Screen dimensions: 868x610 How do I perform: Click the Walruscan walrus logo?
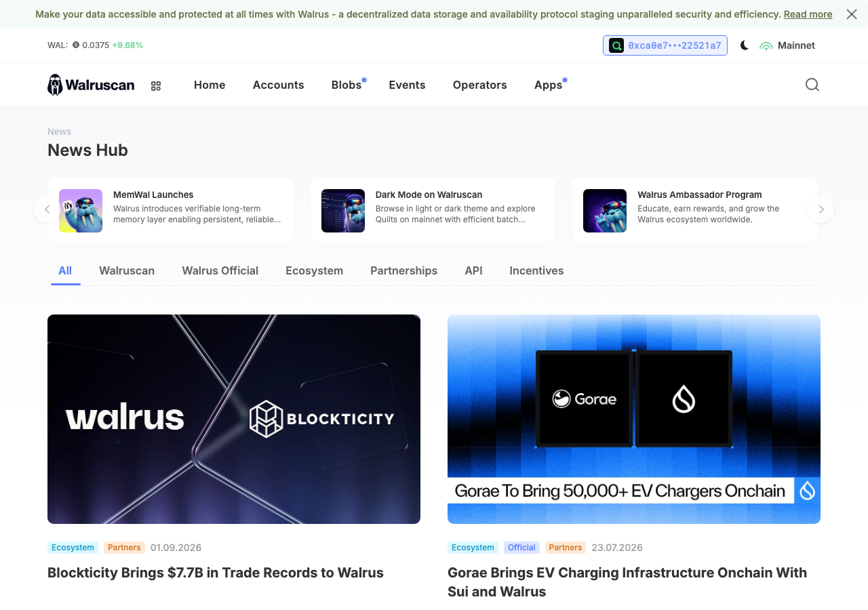tap(91, 85)
